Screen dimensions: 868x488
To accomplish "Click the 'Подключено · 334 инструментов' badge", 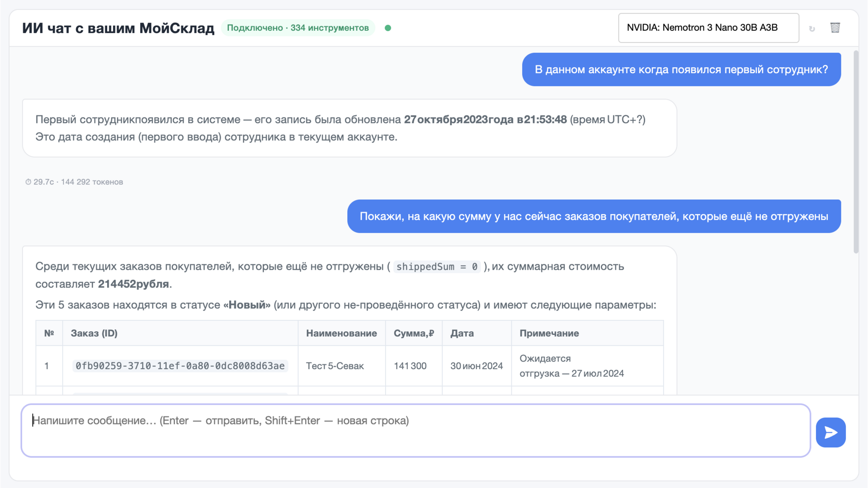I will pos(297,28).
